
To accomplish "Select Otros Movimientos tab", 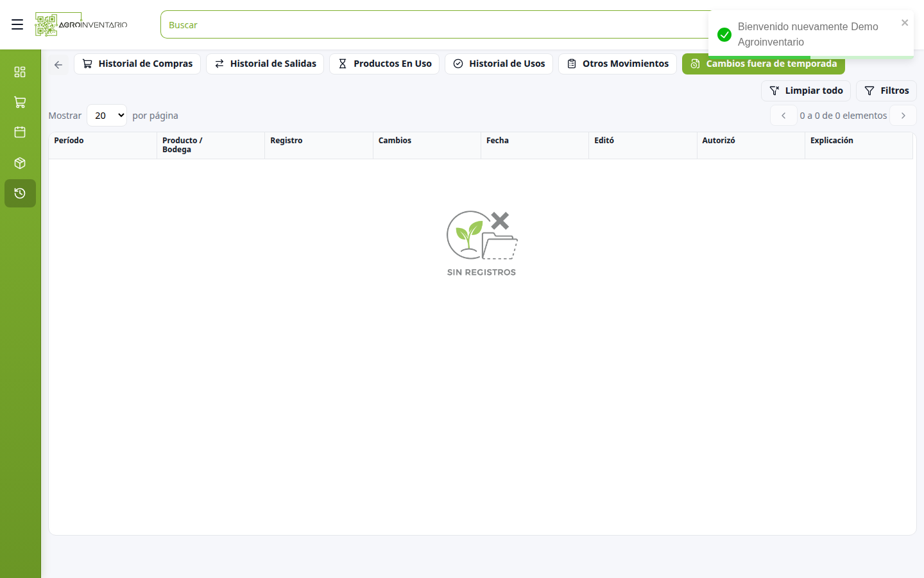I will click(x=617, y=64).
